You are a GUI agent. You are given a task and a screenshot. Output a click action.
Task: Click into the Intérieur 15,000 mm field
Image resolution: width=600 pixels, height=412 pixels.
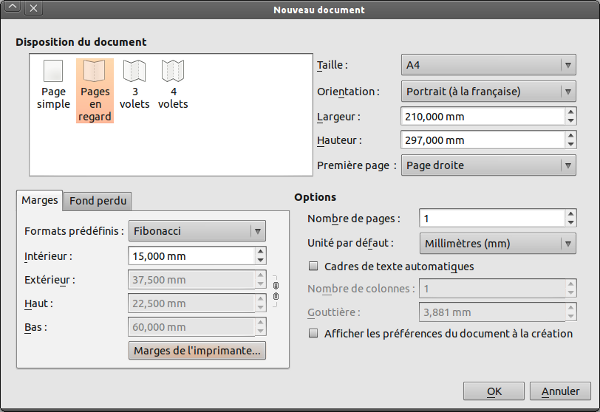tap(192, 256)
